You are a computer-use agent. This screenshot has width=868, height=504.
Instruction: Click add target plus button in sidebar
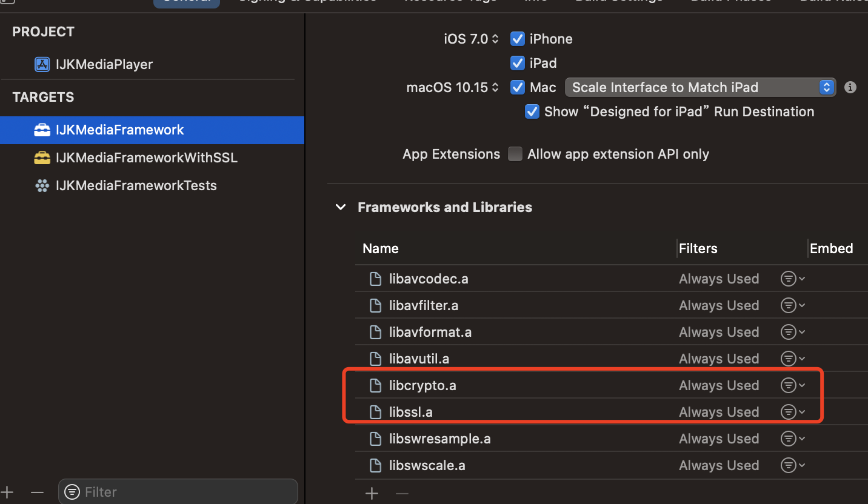pyautogui.click(x=8, y=492)
